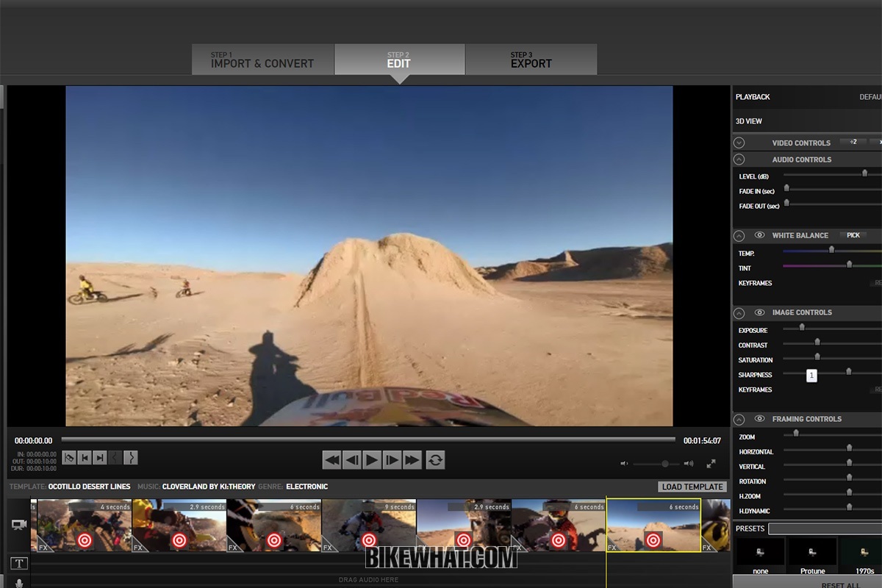Adjust the Tint slider
Image resolution: width=882 pixels, height=588 pixels.
pos(849,265)
